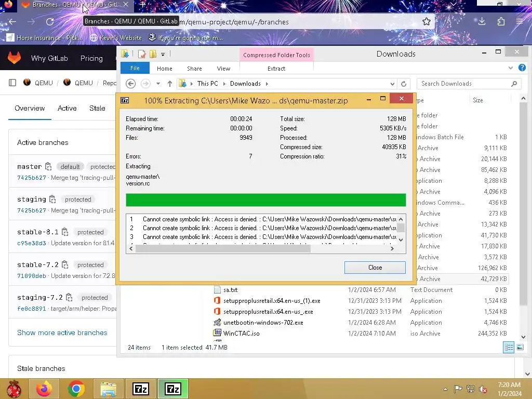Click the volume tray icon
This screenshot has width=532, height=399.
click(x=483, y=389)
